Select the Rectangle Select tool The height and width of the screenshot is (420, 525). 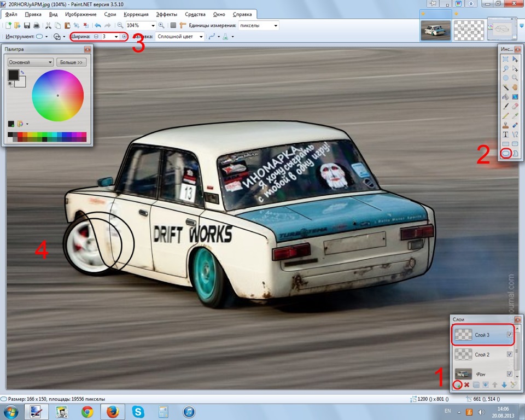505,59
